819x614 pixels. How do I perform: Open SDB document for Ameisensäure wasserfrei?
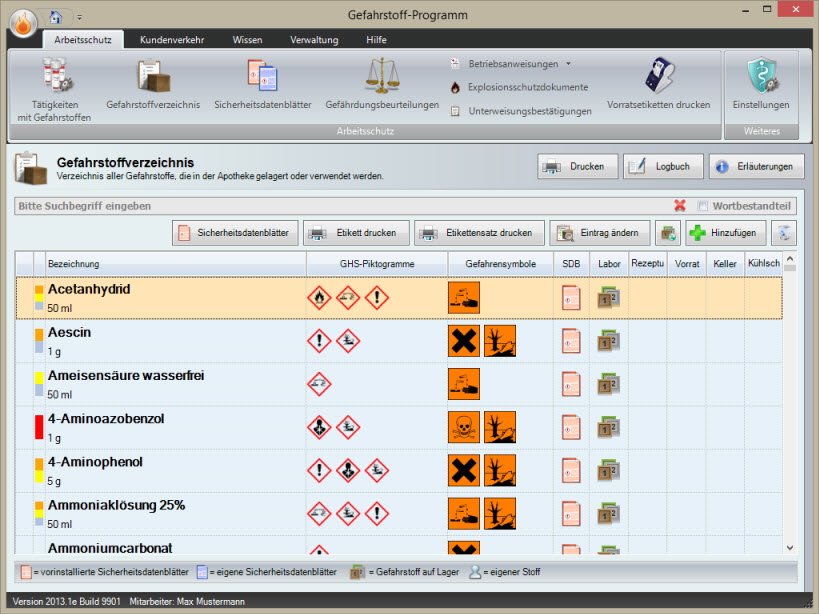(571, 385)
